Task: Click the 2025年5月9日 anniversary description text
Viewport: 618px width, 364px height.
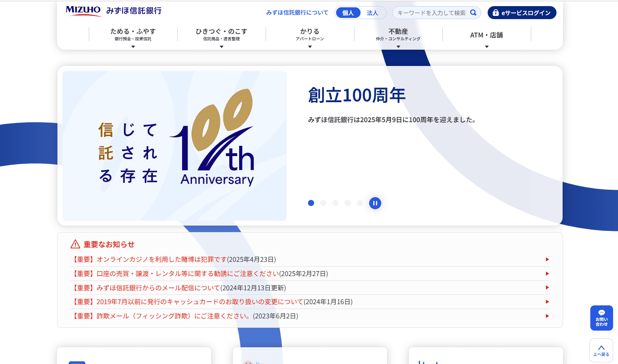Action: (392, 120)
